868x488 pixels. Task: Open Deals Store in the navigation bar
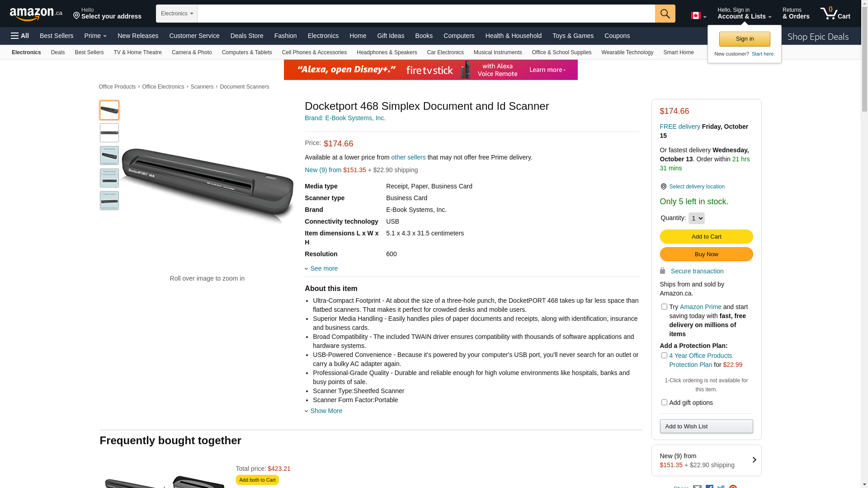[x=247, y=36]
